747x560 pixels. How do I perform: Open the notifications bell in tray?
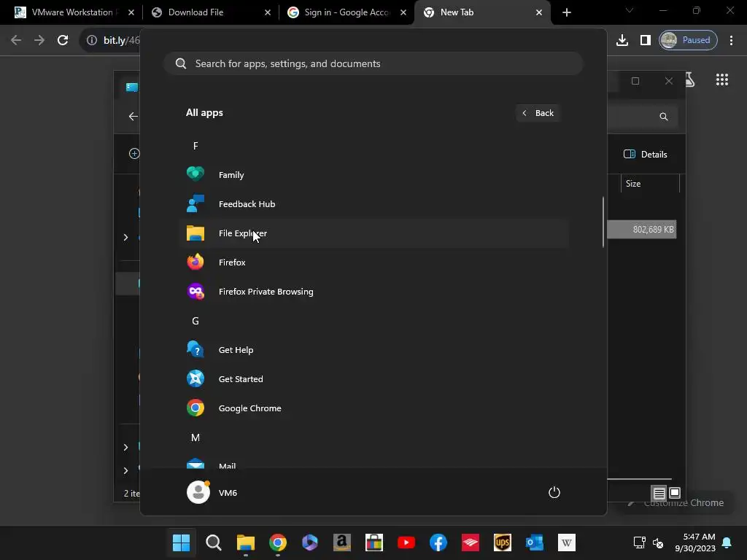727,542
